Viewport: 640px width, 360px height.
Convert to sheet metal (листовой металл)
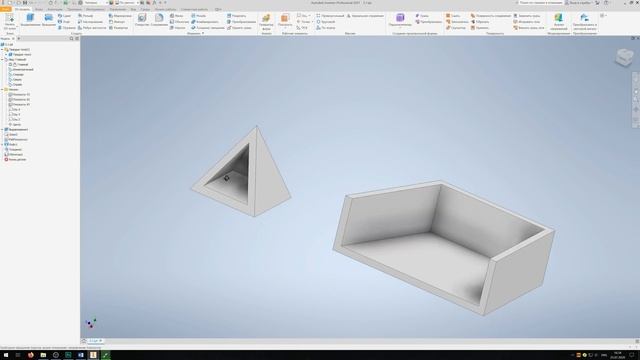584,21
